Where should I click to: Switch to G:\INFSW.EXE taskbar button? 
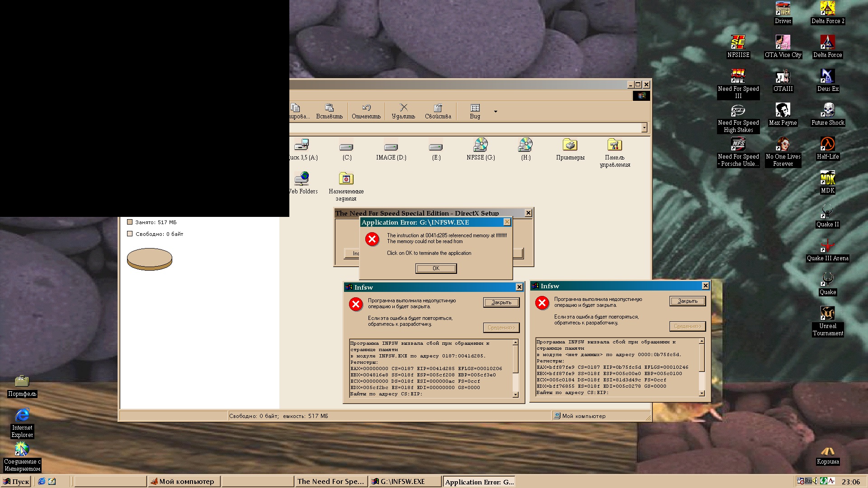click(x=405, y=481)
